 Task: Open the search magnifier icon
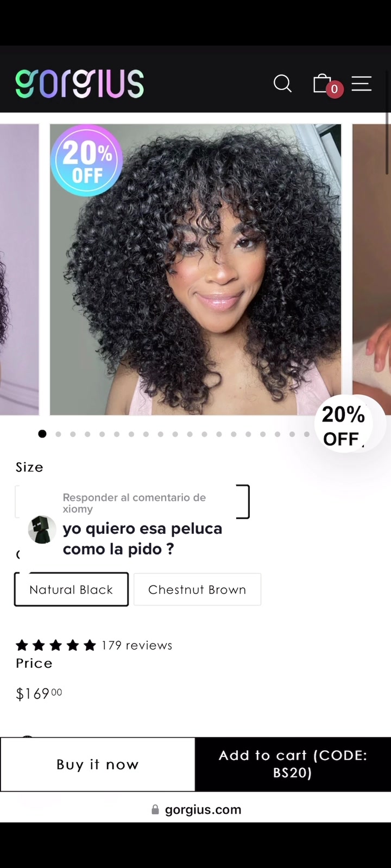282,84
